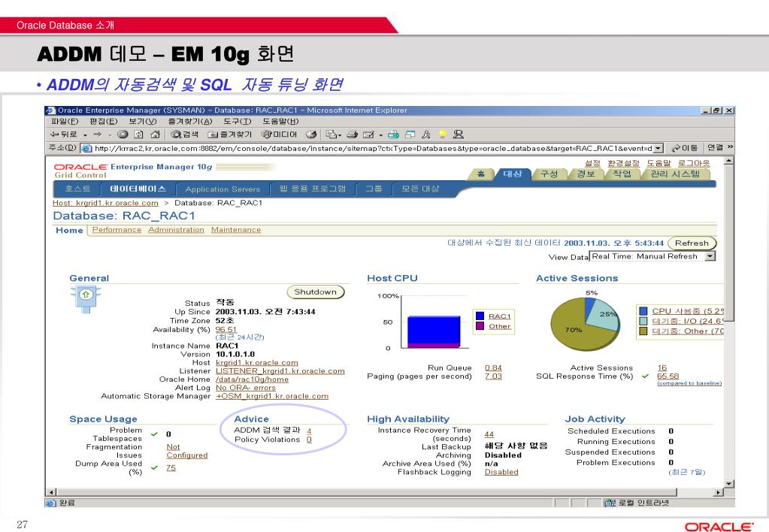
Task: Open the History icon in IE toolbar
Action: (311, 135)
